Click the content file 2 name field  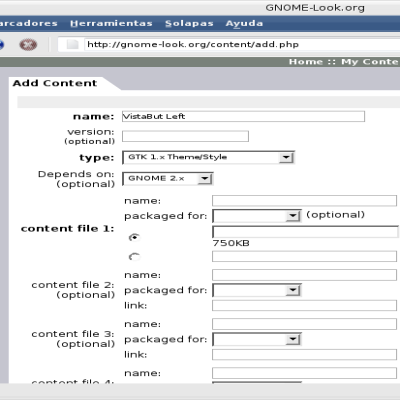pos(304,275)
